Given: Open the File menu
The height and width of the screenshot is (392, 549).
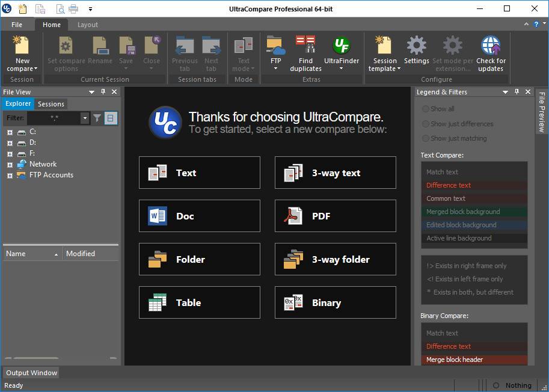Looking at the screenshot, I should pyautogui.click(x=17, y=25).
